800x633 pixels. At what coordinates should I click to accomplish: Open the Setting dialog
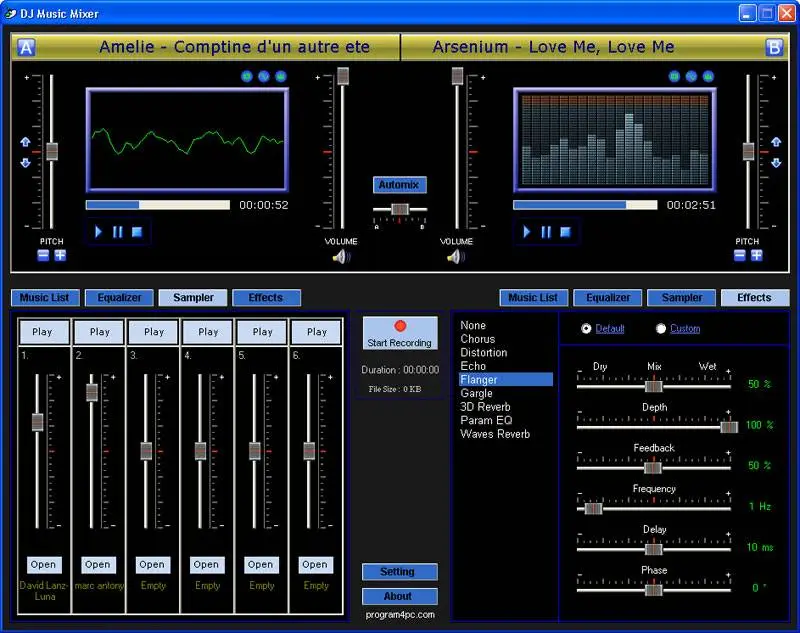pos(399,572)
